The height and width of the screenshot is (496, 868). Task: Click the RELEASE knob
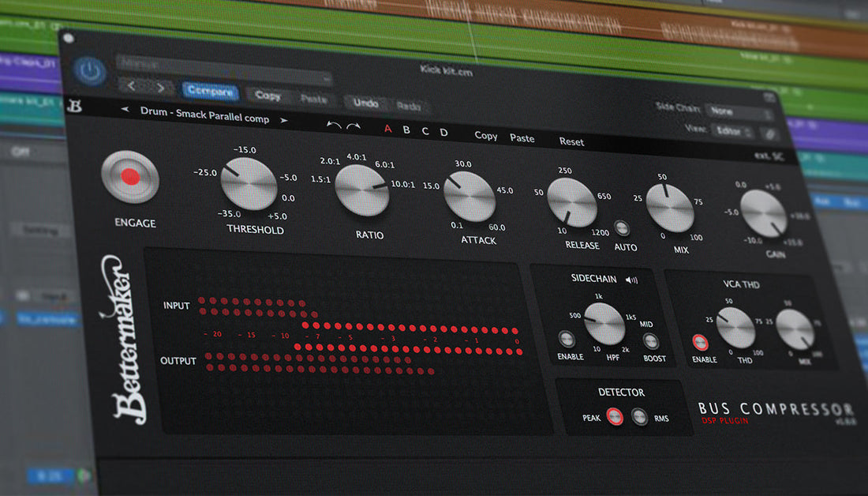coord(572,202)
